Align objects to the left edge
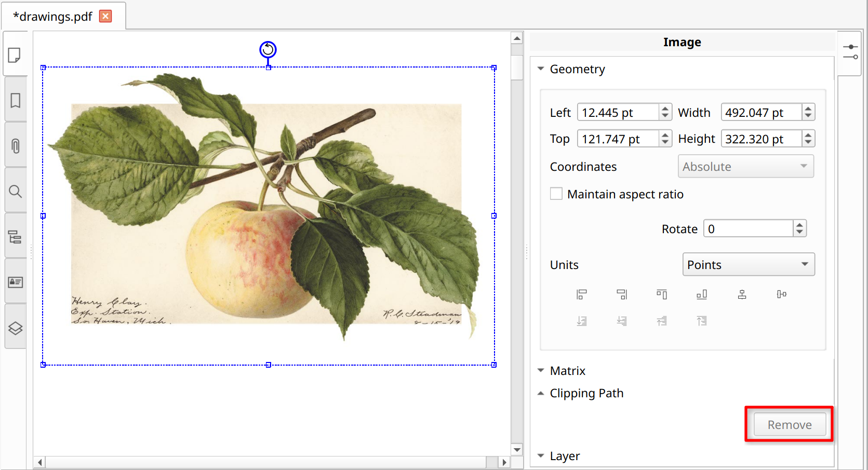The image size is (868, 470). [x=582, y=294]
